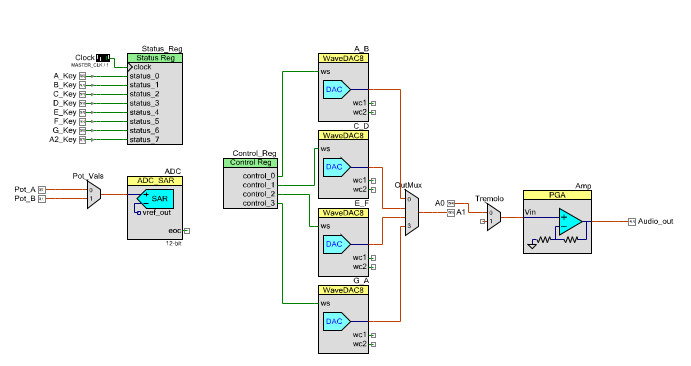Click the A_Key input pin
This screenshot has height=366, width=691.
82,76
